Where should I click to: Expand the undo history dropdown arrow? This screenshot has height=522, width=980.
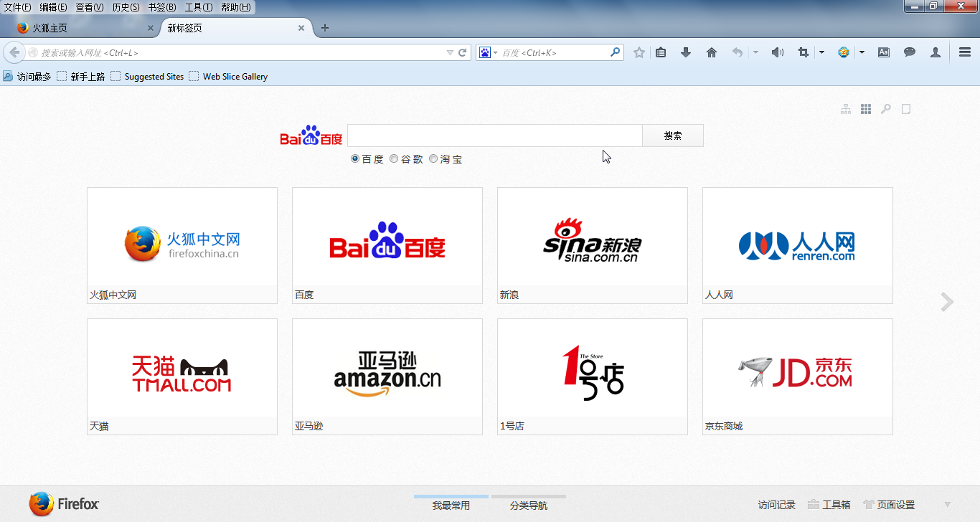click(755, 52)
